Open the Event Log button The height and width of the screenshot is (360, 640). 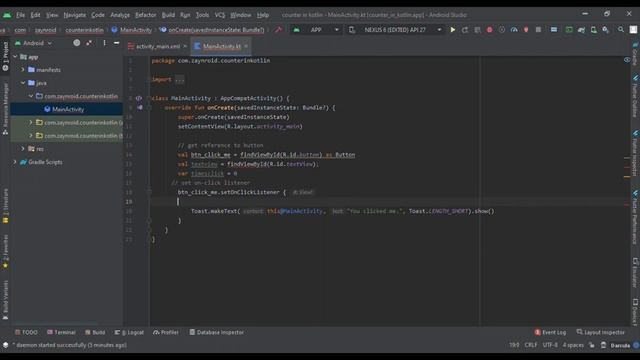click(550, 332)
